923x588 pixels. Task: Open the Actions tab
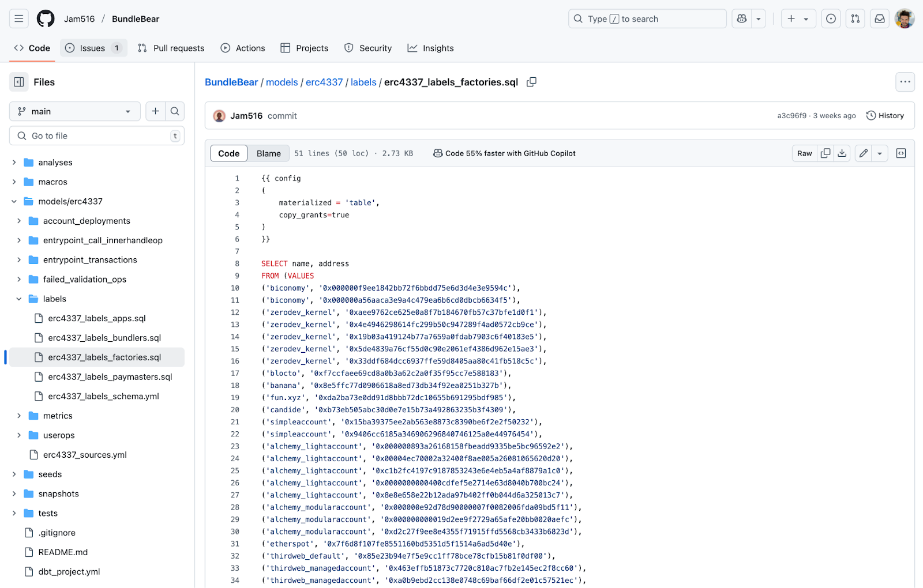(243, 48)
